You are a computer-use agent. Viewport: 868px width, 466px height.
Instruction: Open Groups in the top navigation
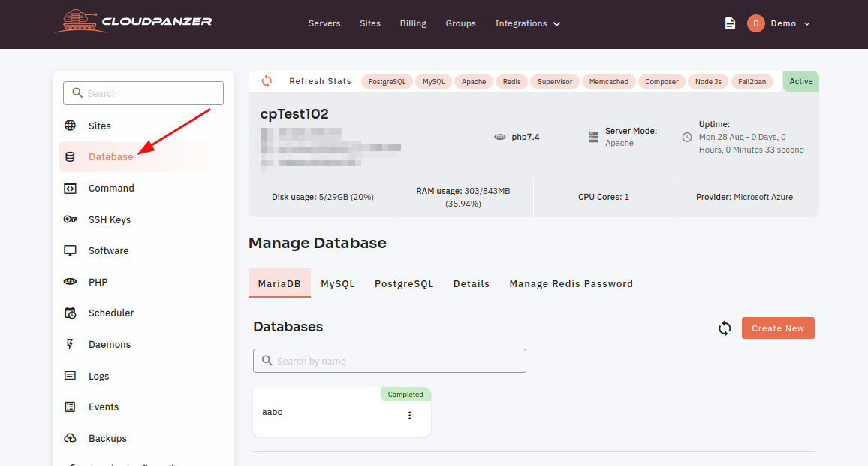[460, 23]
